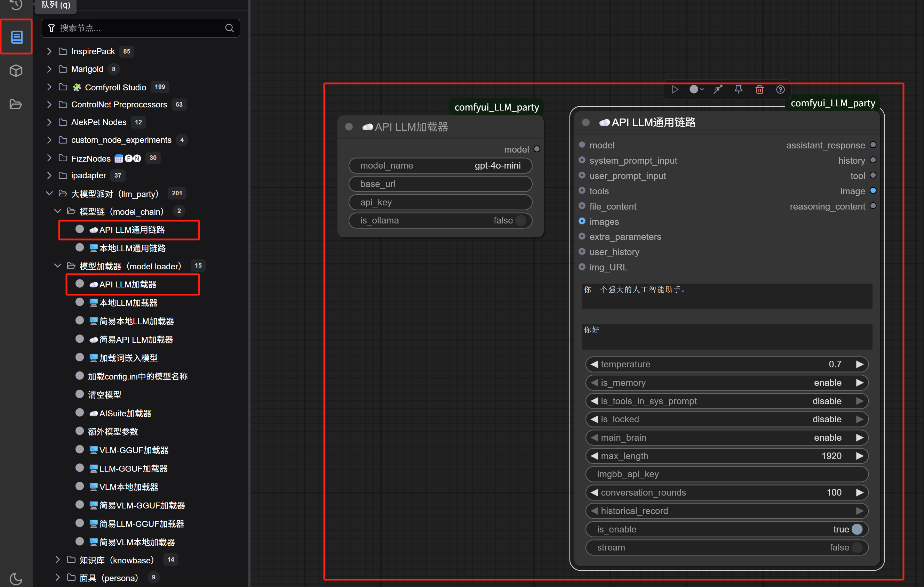Expand the 知识库 (knowbase) folder

[x=57, y=560]
